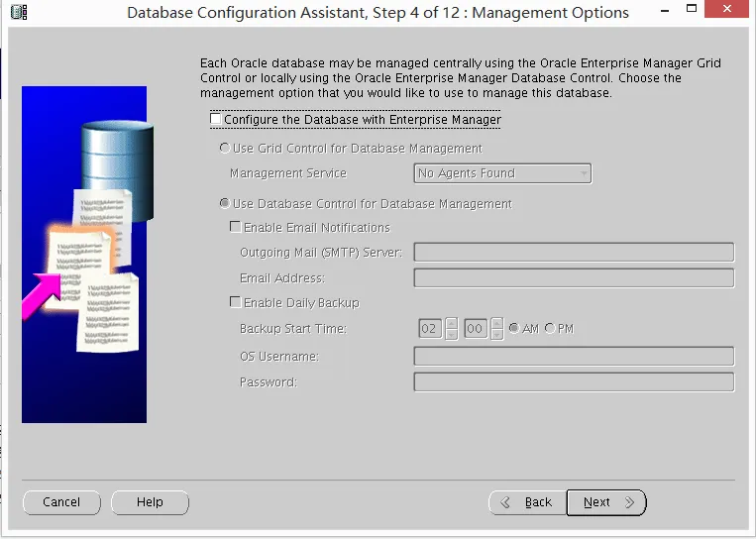Close the Database Configuration Assistant window
Viewport: 756px width, 539px height.
point(727,9)
